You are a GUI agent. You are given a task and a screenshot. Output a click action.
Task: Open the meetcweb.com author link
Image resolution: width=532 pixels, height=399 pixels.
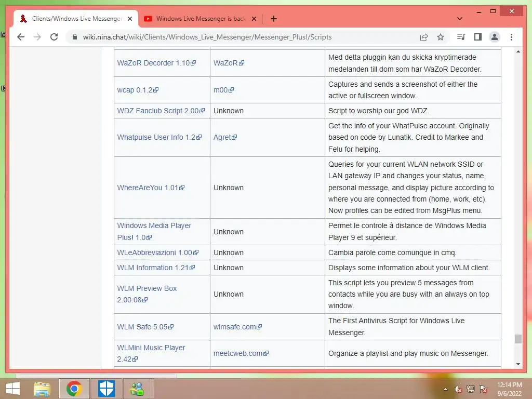pos(241,353)
